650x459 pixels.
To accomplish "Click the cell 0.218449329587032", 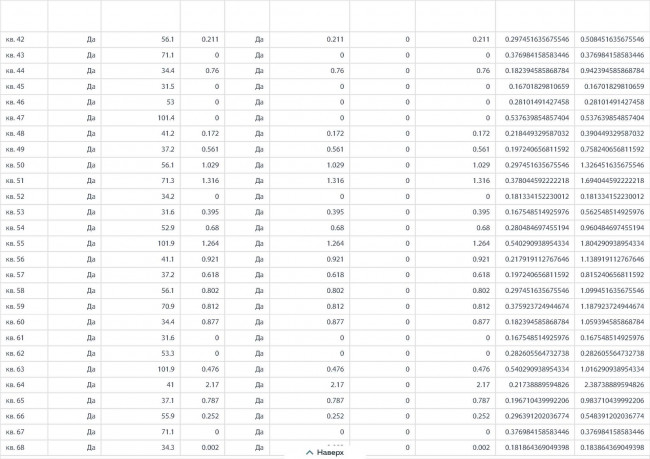I will (537, 134).
